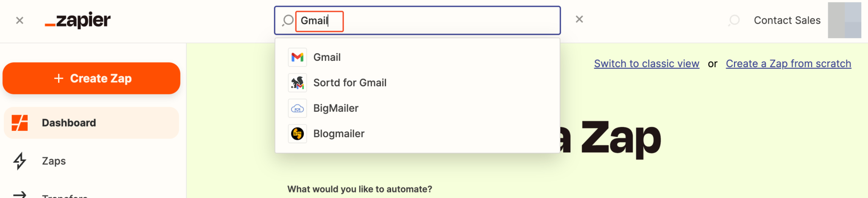Screen dimensions: 868x198
Task: Click the Zaps lightning bolt icon
Action: [20, 161]
